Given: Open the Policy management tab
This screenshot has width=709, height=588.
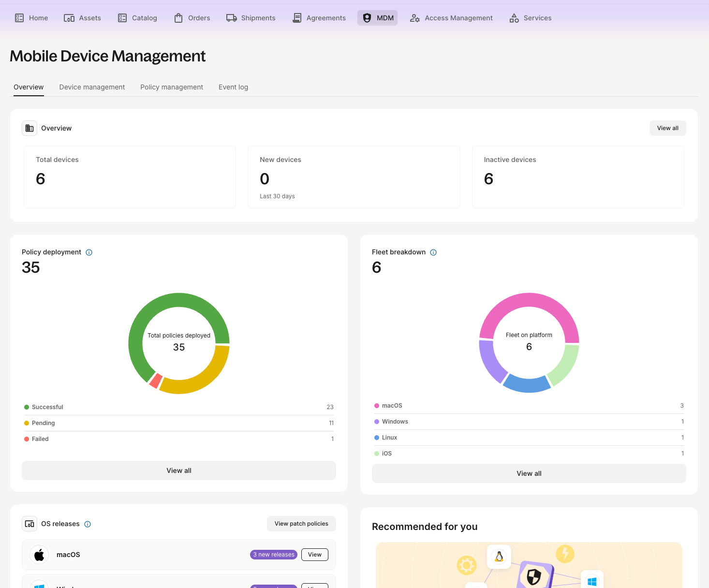Looking at the screenshot, I should [172, 87].
